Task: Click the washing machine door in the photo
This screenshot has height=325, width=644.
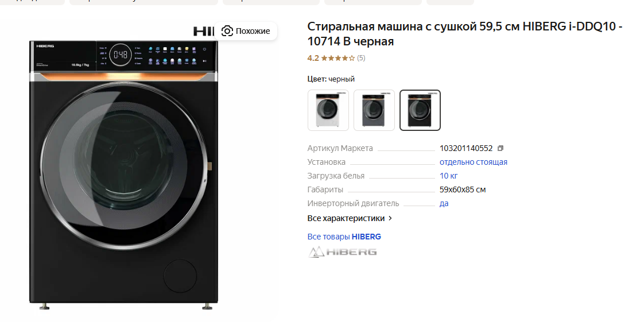Action: (x=125, y=165)
